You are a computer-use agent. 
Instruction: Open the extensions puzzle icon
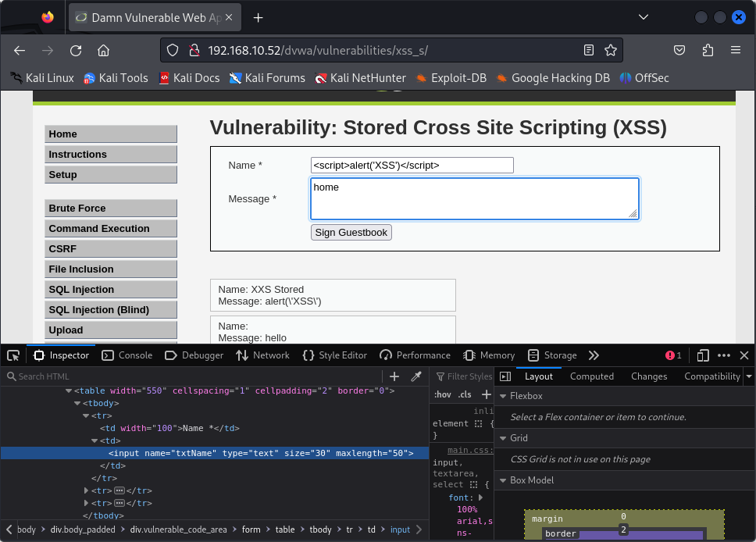pyautogui.click(x=708, y=50)
